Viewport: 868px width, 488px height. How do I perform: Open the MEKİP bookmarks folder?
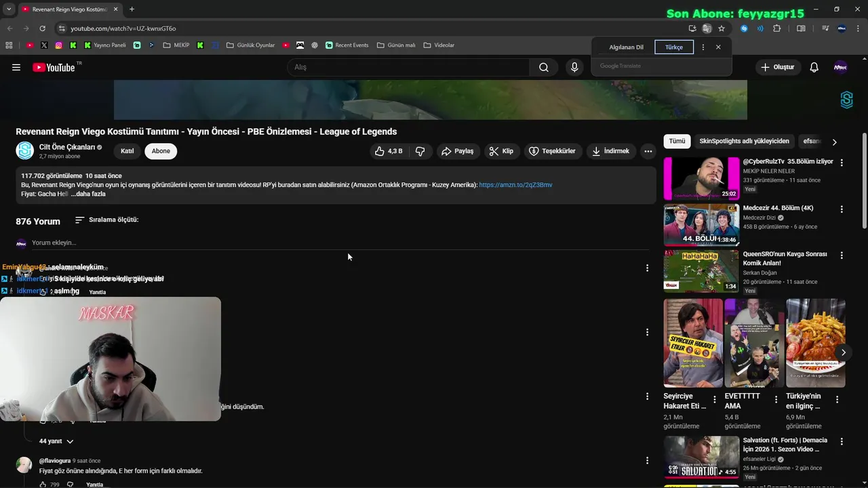pyautogui.click(x=175, y=45)
